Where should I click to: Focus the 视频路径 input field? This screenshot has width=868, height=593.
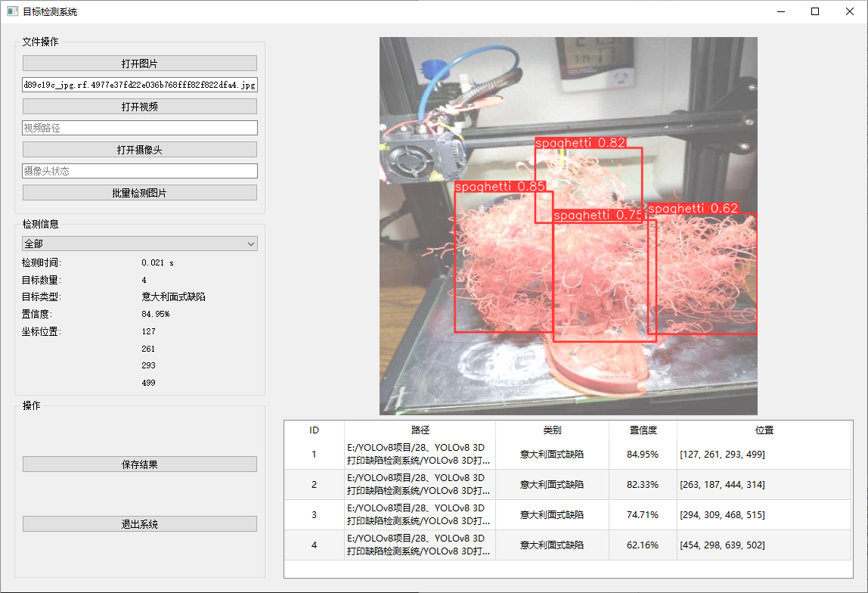pos(139,128)
